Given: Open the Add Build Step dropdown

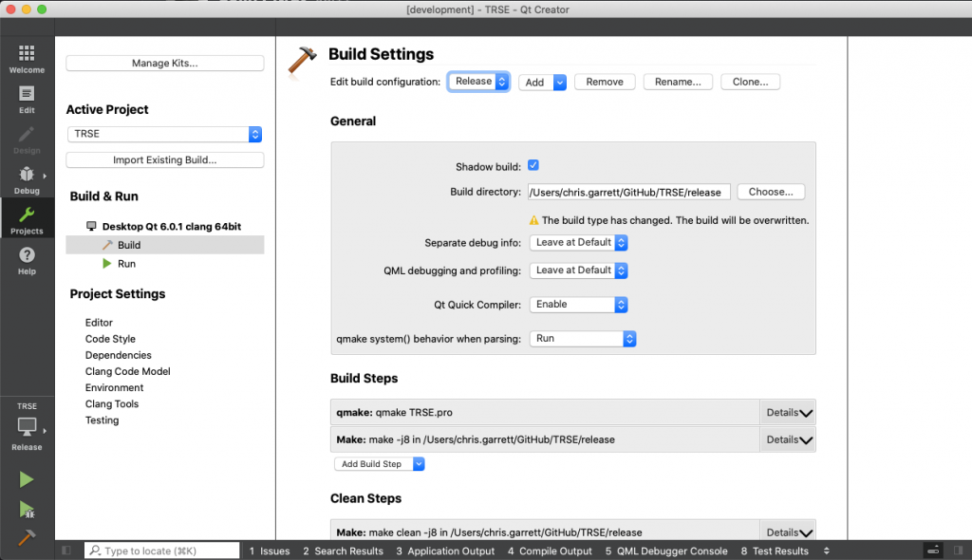Looking at the screenshot, I should click(380, 464).
